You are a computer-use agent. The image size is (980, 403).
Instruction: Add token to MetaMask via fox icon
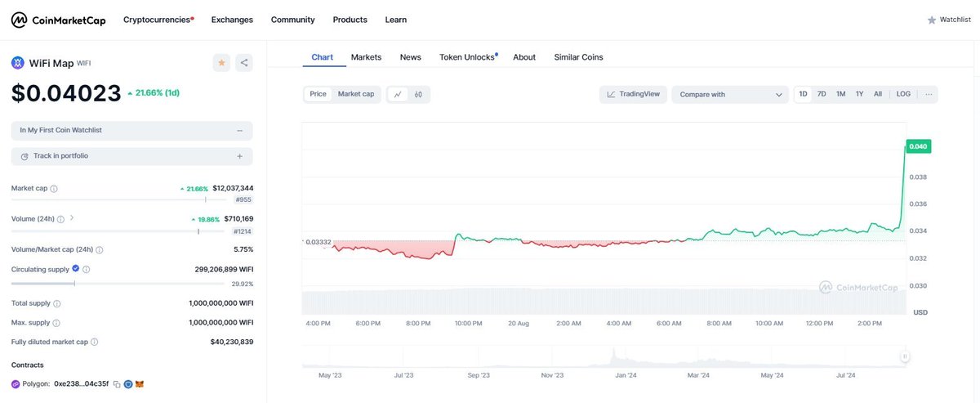[x=140, y=384]
